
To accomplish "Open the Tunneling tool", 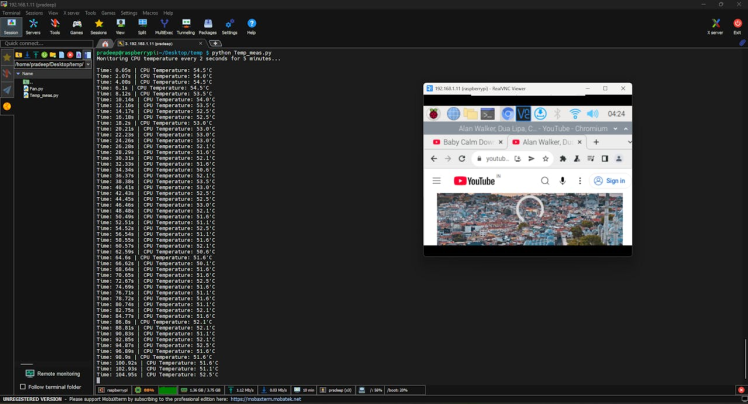I will [186, 25].
